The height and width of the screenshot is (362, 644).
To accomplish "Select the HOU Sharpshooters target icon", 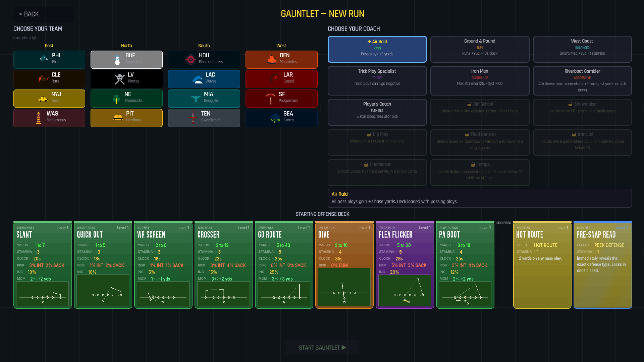I will [x=191, y=59].
